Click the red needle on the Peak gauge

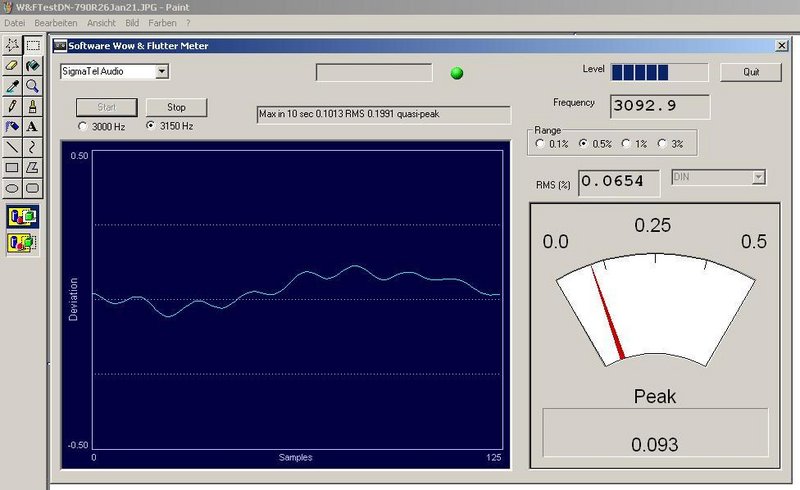(x=608, y=312)
